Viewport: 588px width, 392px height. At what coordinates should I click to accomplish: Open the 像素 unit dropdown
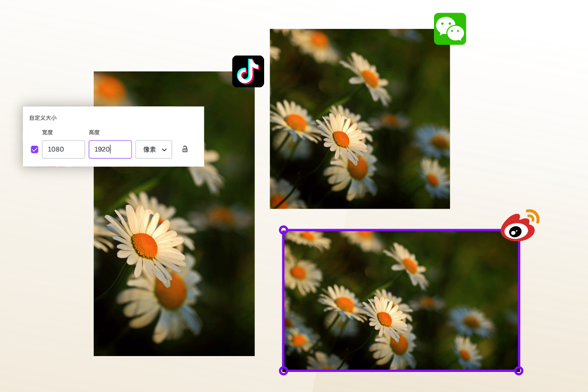coord(154,149)
